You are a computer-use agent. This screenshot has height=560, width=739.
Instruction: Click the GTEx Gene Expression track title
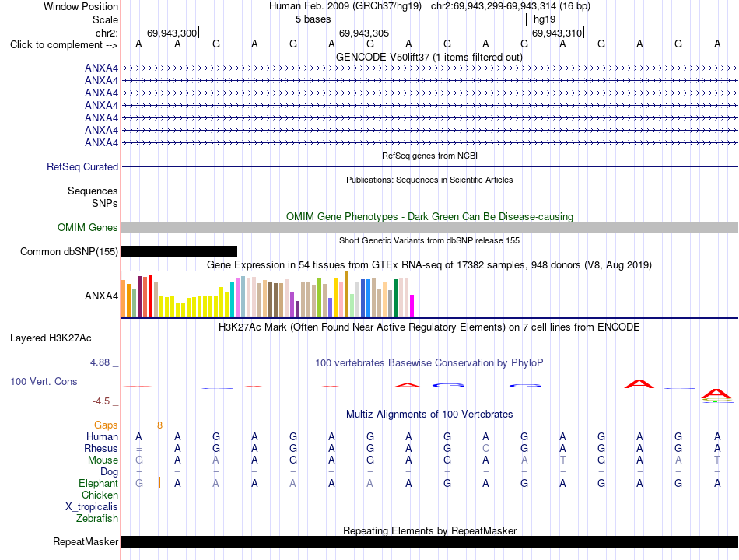coord(429,265)
